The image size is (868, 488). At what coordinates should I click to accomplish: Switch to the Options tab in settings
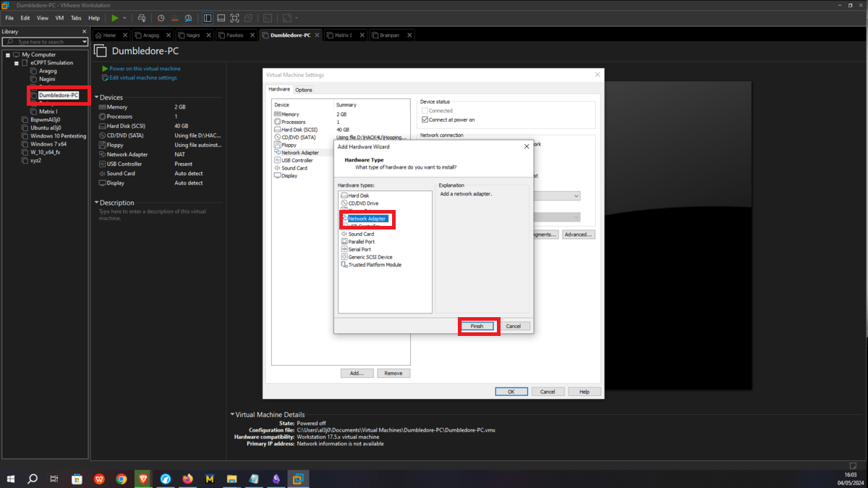[x=304, y=90]
